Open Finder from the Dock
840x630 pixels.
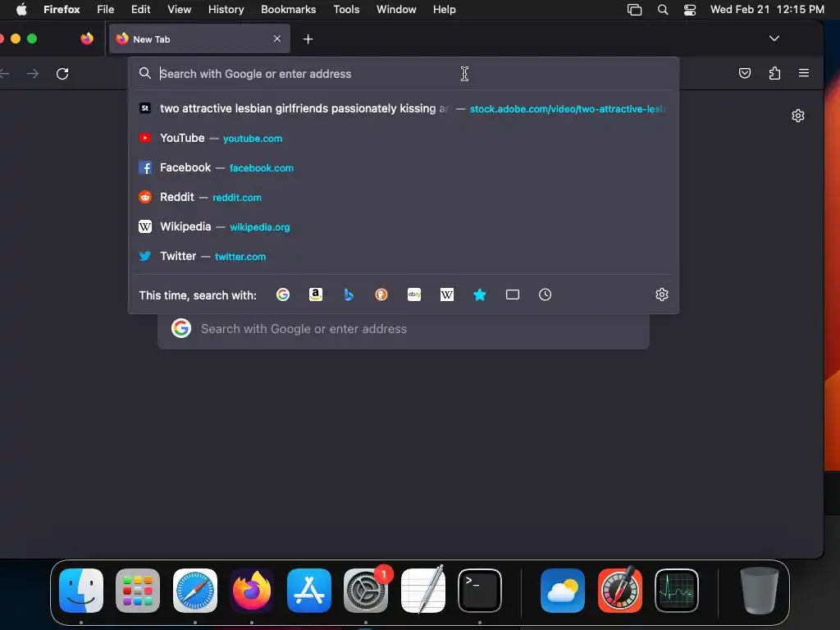[81, 591]
